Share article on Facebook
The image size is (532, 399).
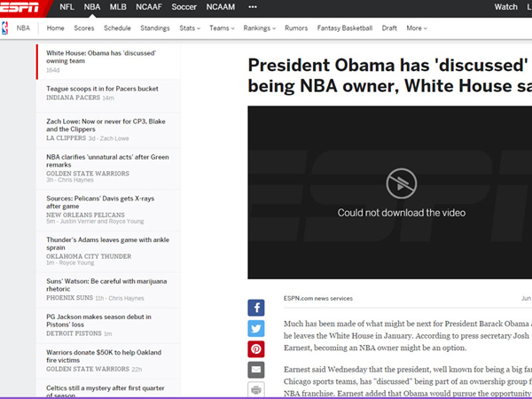pyautogui.click(x=255, y=308)
